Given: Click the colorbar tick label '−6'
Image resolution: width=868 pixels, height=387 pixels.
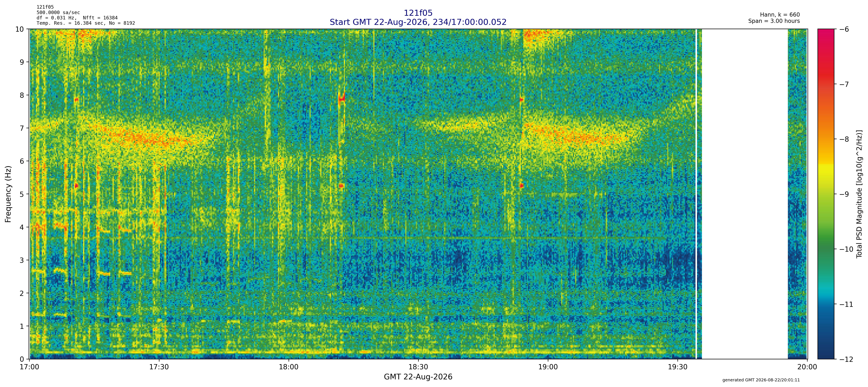Looking at the screenshot, I should coord(844,29).
